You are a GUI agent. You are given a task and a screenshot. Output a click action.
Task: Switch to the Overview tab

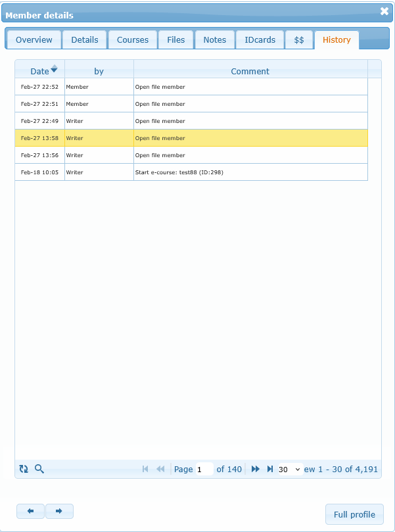[x=34, y=40]
